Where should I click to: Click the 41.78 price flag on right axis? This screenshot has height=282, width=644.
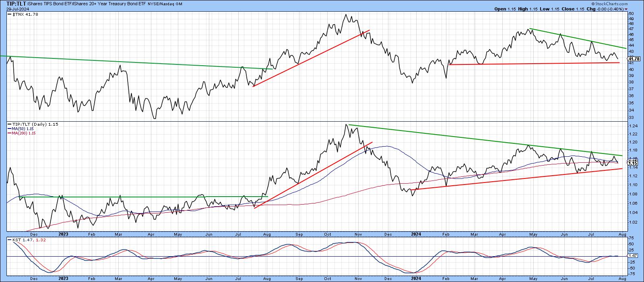633,58
